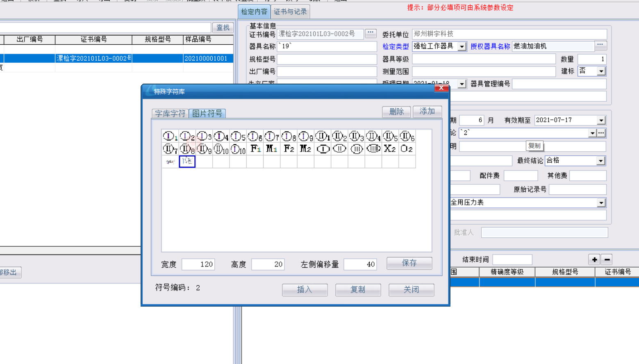Expand the 检定类型 dropdown

pyautogui.click(x=462, y=46)
